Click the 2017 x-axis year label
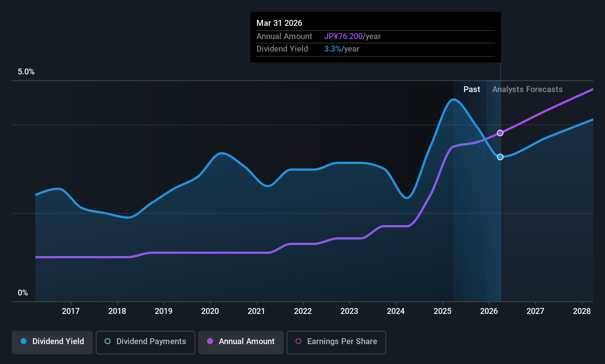Image resolution: width=605 pixels, height=364 pixels. click(x=71, y=311)
